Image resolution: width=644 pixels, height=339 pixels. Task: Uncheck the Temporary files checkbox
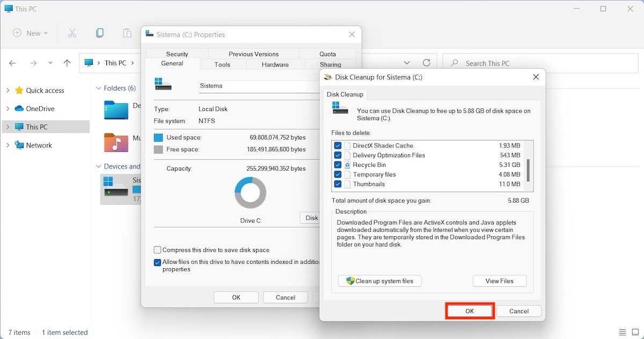coord(338,174)
